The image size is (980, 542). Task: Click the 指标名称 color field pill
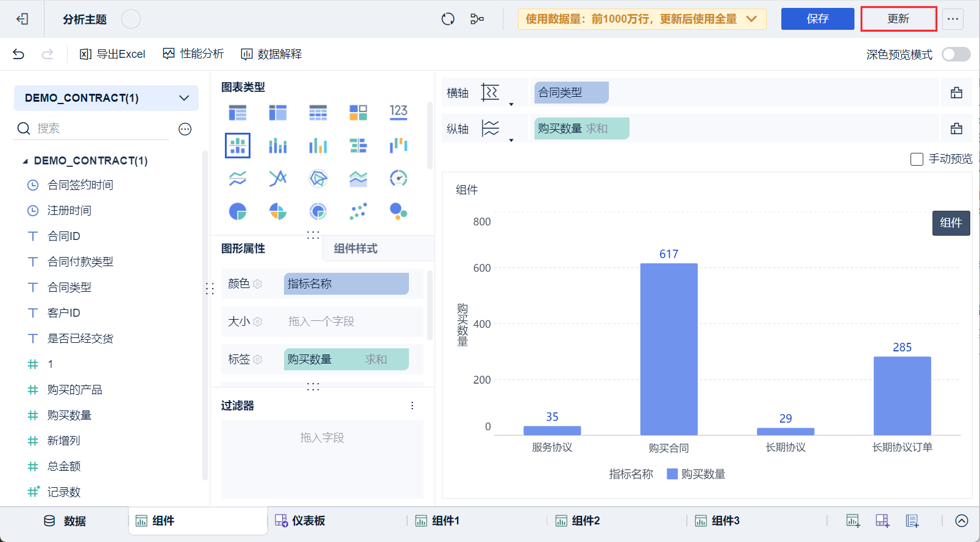click(346, 284)
